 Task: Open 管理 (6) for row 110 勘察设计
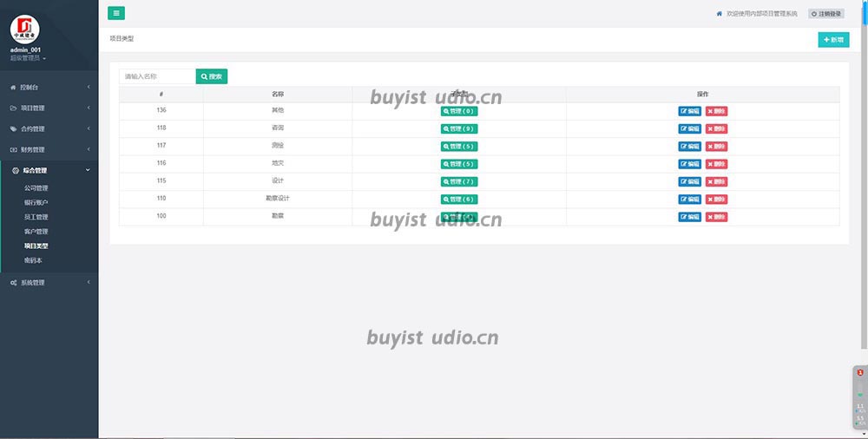coord(459,200)
